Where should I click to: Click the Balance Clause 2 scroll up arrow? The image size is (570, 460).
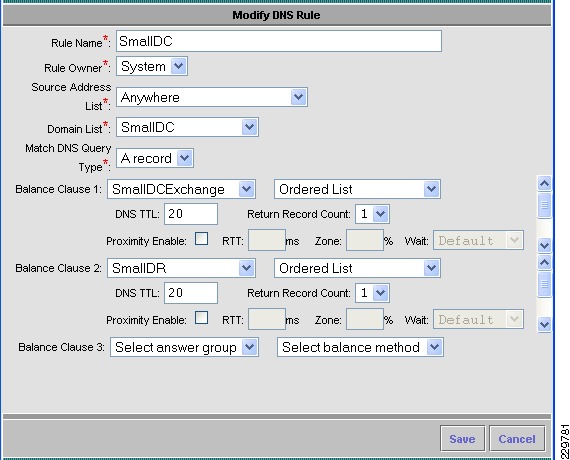click(544, 262)
